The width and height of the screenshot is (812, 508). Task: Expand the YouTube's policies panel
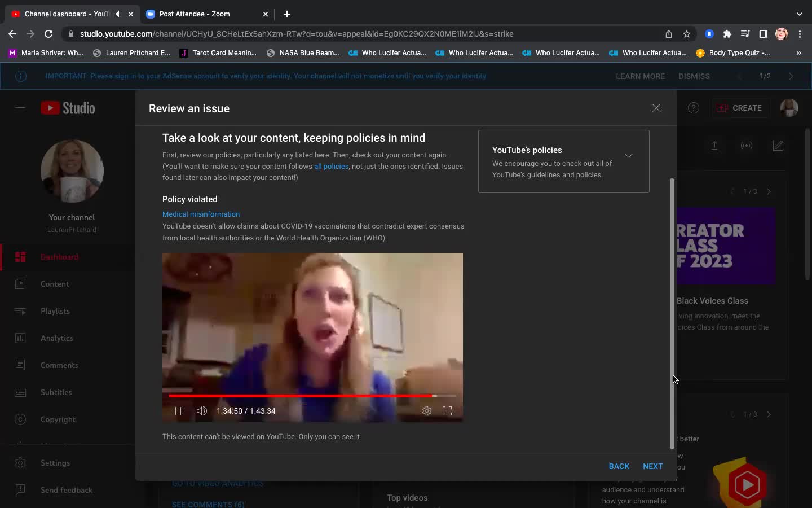[629, 156]
